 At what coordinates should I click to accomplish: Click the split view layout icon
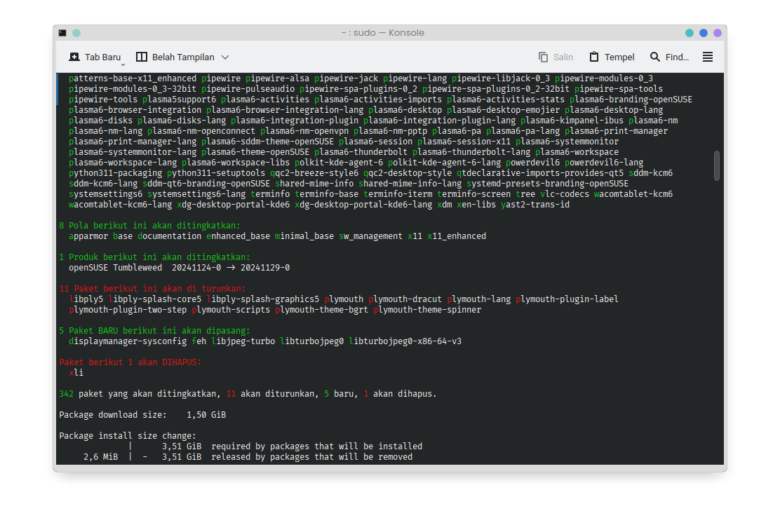coord(142,57)
